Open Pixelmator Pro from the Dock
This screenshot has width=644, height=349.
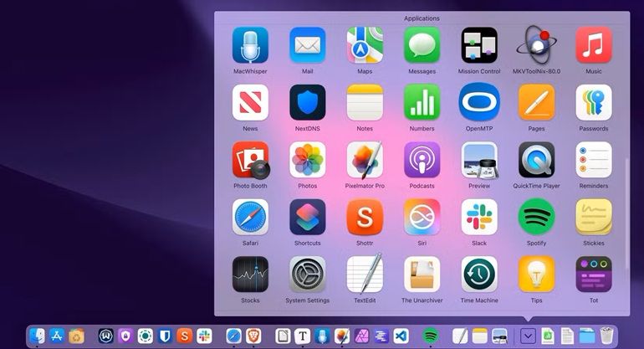click(342, 336)
